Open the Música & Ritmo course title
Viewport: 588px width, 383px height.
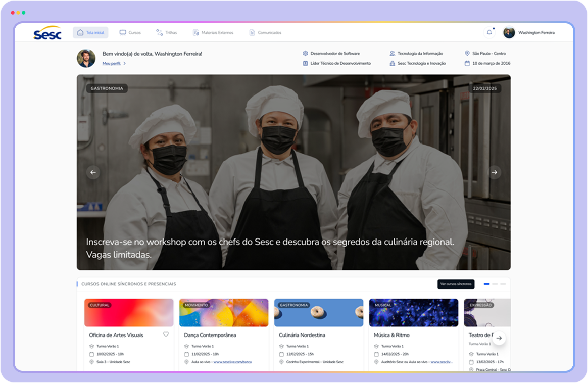tap(391, 335)
